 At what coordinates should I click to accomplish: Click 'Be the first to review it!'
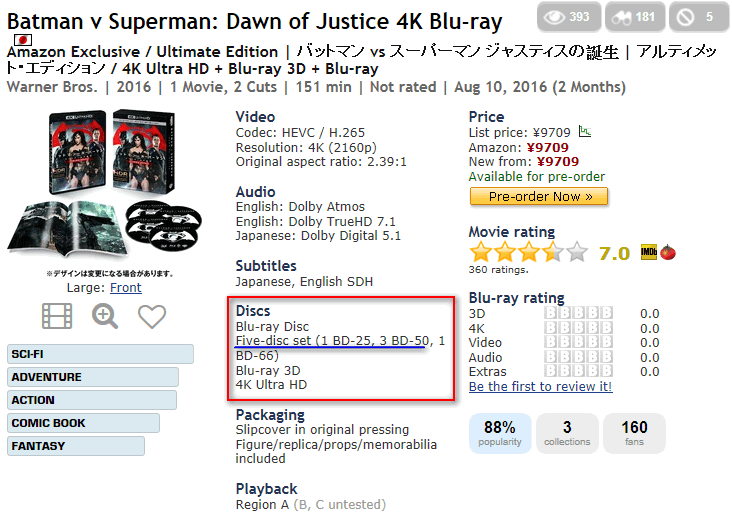(540, 386)
